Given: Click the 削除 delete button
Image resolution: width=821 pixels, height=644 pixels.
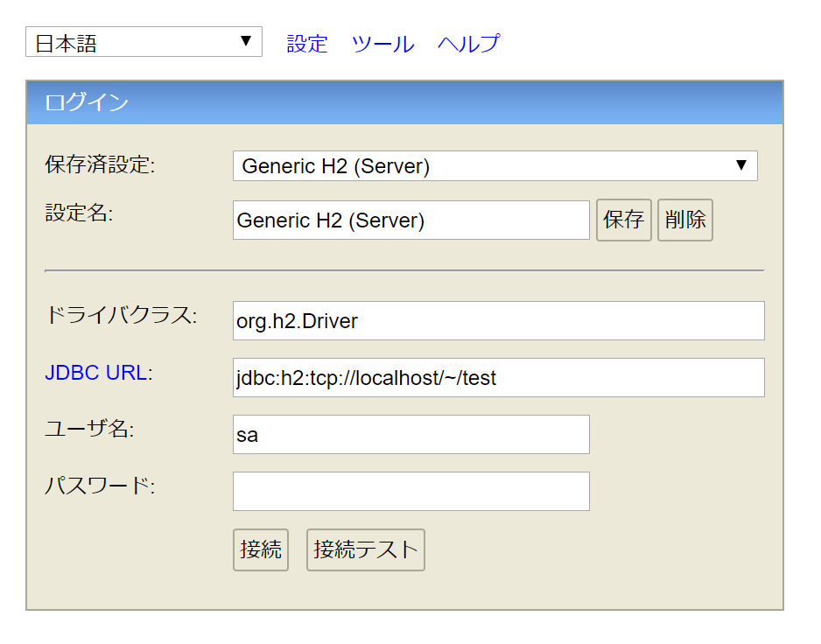Looking at the screenshot, I should coord(684,220).
